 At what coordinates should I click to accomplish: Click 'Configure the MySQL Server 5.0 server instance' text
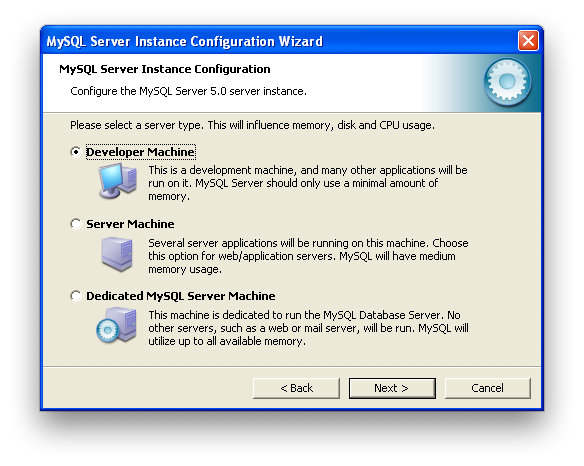pos(188,91)
